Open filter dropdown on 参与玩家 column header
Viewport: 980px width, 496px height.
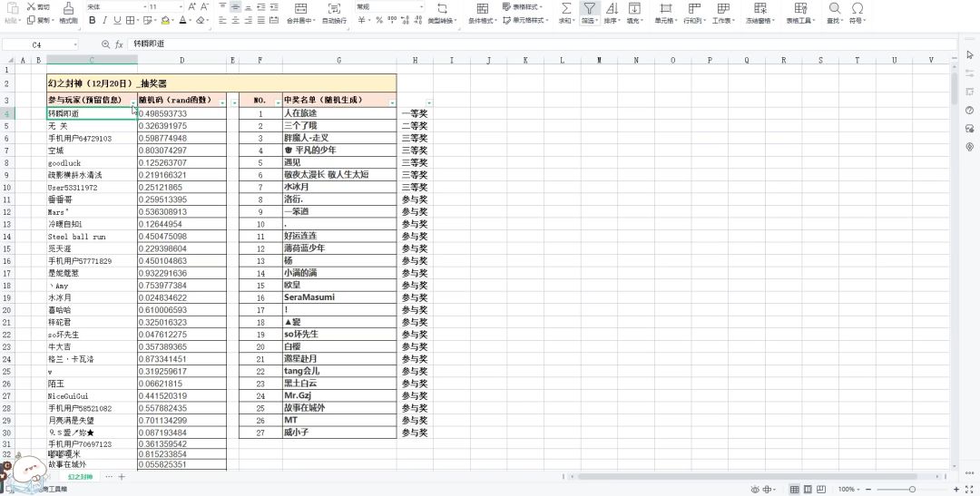(x=133, y=102)
